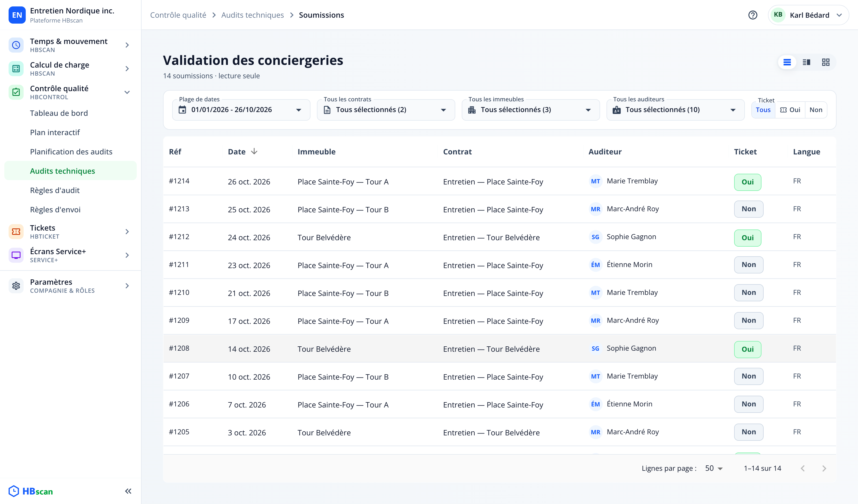858x504 pixels.
Task: Go to the next page arrow
Action: (x=824, y=468)
